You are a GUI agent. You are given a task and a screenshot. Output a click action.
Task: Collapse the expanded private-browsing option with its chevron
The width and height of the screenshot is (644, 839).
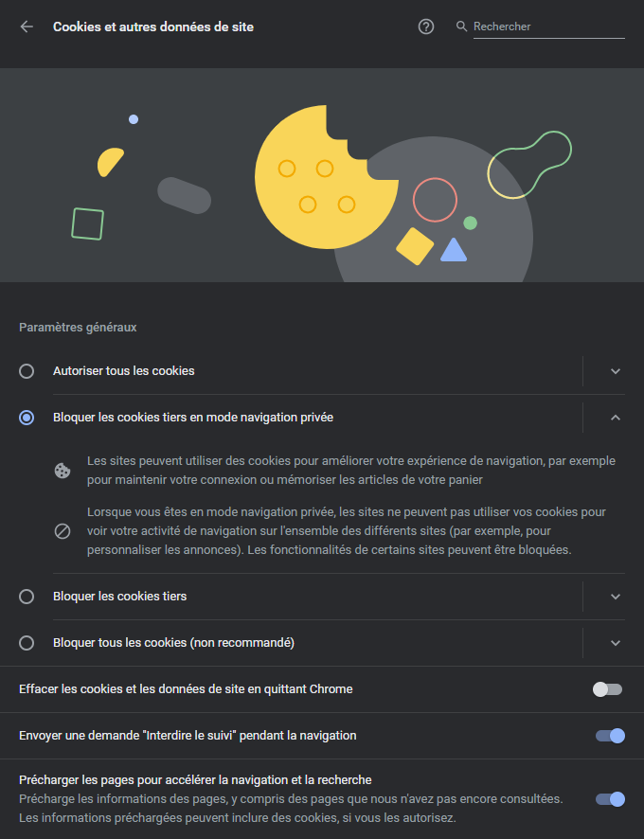(x=616, y=417)
